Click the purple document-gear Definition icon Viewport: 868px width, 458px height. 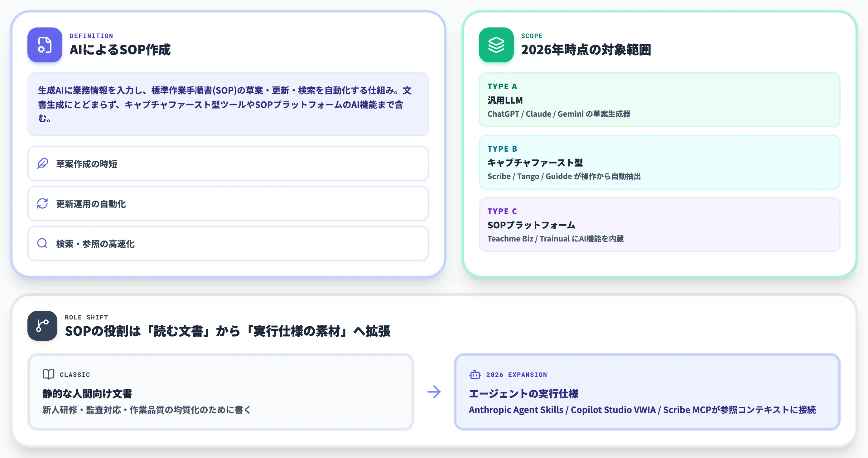(x=45, y=45)
